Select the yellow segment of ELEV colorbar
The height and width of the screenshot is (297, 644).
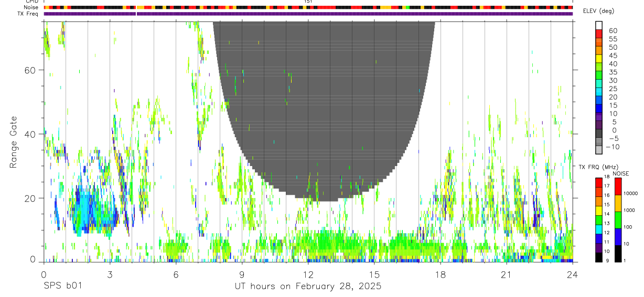(599, 59)
